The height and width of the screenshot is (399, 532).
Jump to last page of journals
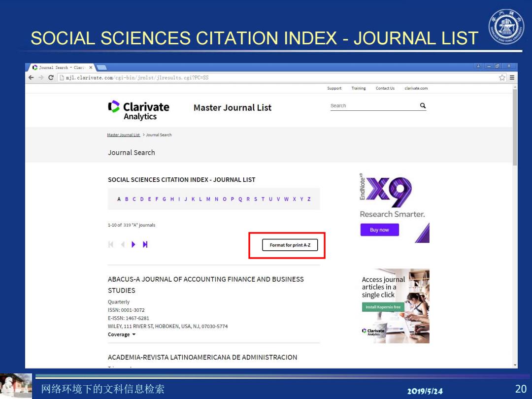[x=145, y=244]
